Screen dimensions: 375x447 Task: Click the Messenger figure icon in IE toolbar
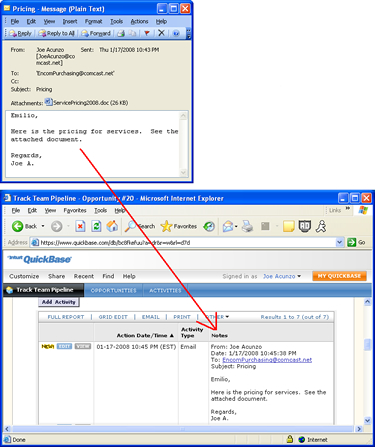[321, 226]
